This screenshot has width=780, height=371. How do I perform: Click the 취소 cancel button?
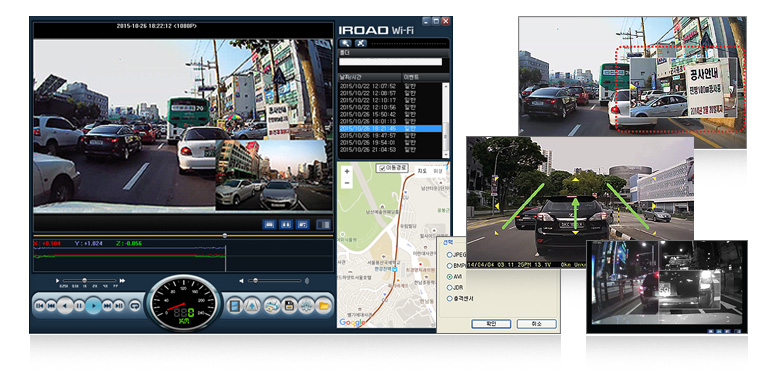click(536, 324)
